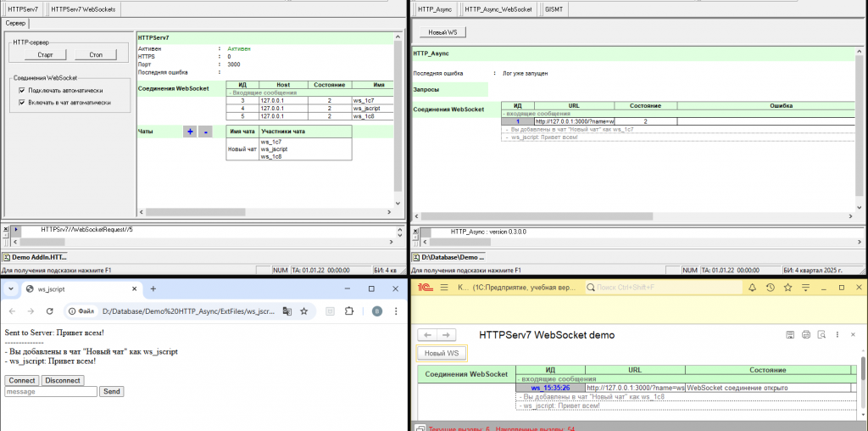Remove a chat with the blue minus button
Screen dimensions: 868x431
coord(205,132)
